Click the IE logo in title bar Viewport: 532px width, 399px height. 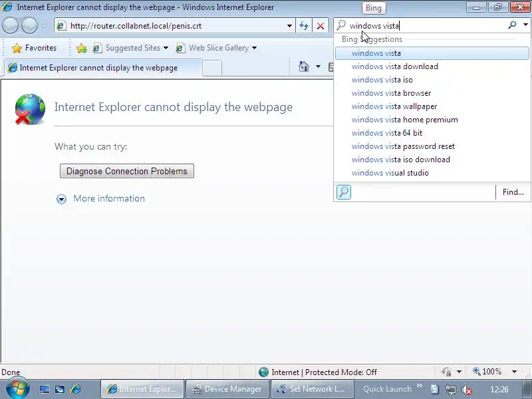pyautogui.click(x=7, y=7)
